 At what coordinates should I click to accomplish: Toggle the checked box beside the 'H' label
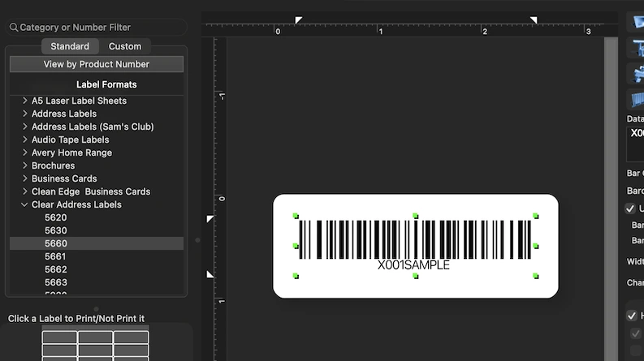coord(632,316)
